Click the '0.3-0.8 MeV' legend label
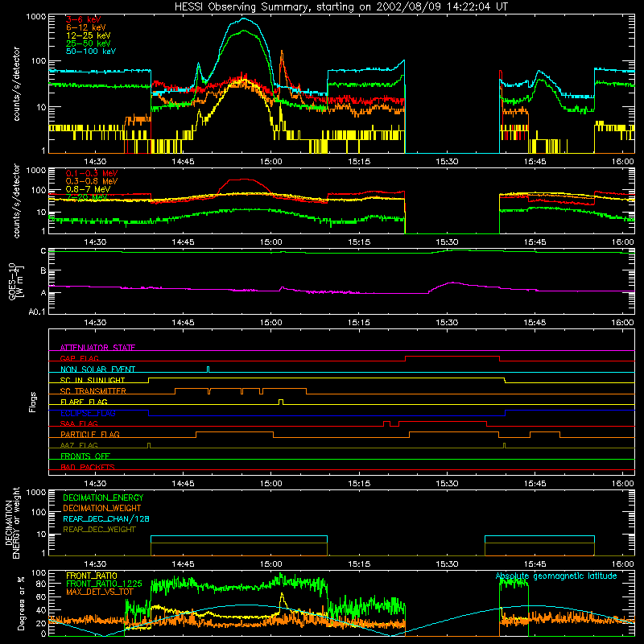Image resolution: width=644 pixels, height=644 pixels. click(92, 181)
